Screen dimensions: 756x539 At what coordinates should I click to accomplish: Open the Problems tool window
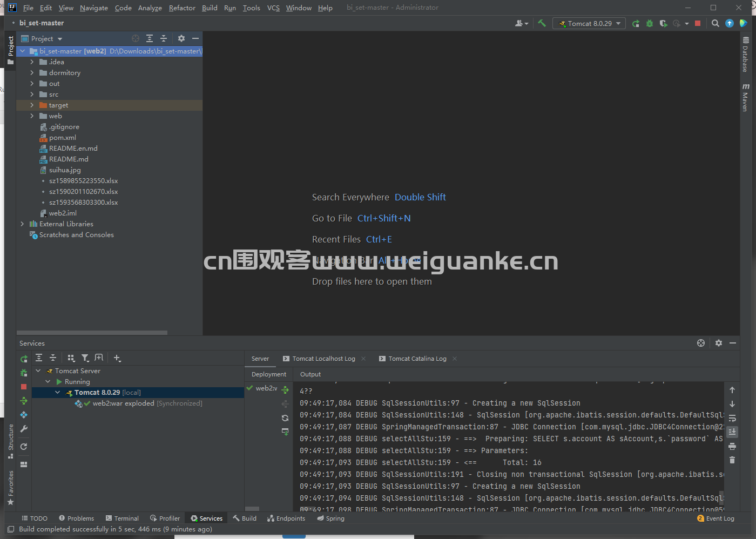tap(76, 518)
